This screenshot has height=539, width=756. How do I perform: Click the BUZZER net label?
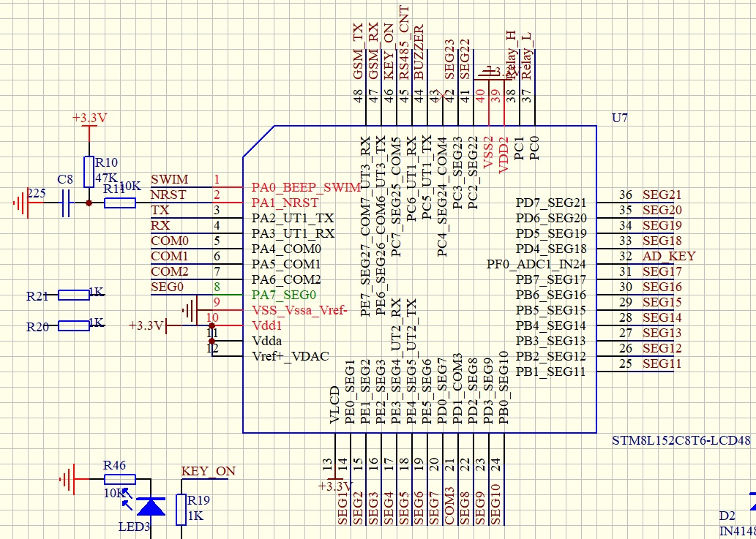coord(419,53)
